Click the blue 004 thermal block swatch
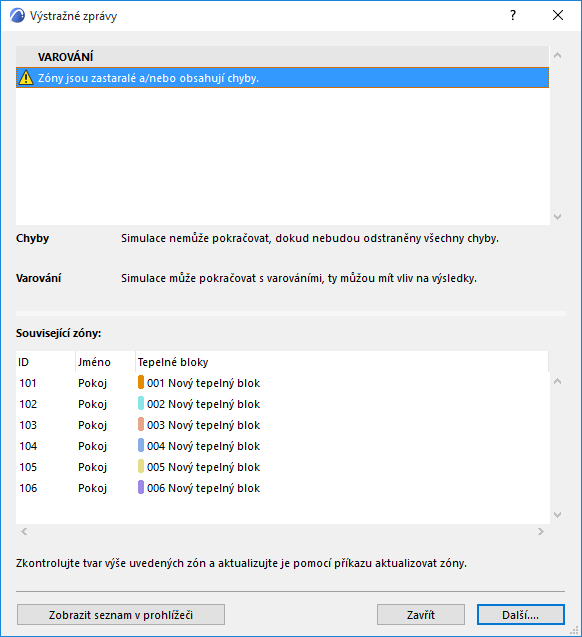 pyautogui.click(x=141, y=445)
